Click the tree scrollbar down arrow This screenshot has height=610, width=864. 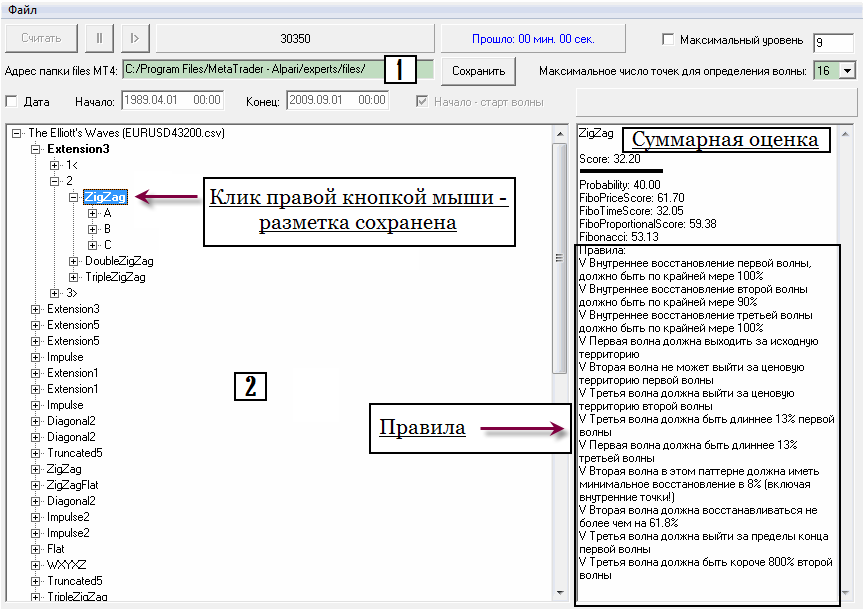pyautogui.click(x=560, y=593)
